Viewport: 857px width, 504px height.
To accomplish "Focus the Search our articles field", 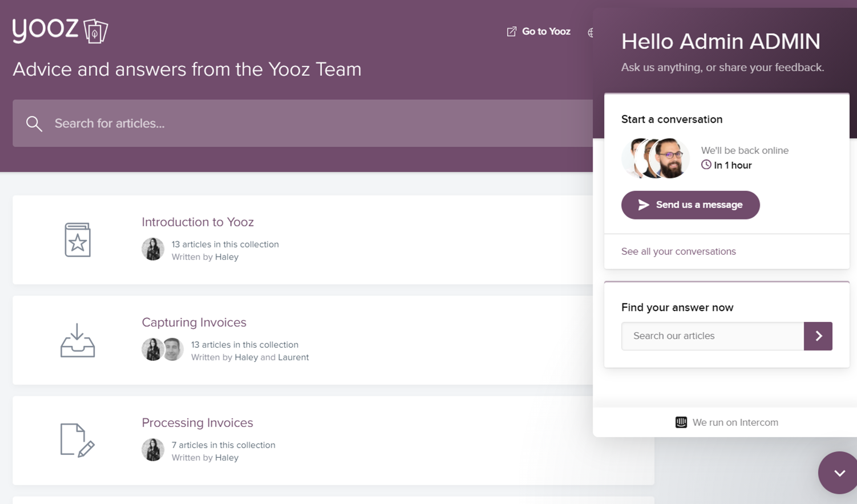I will point(713,336).
